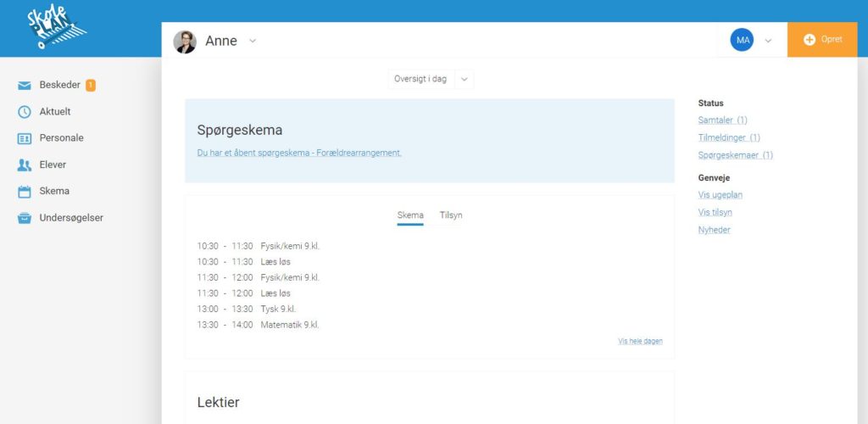Click the MA user avatar circle

point(742,40)
